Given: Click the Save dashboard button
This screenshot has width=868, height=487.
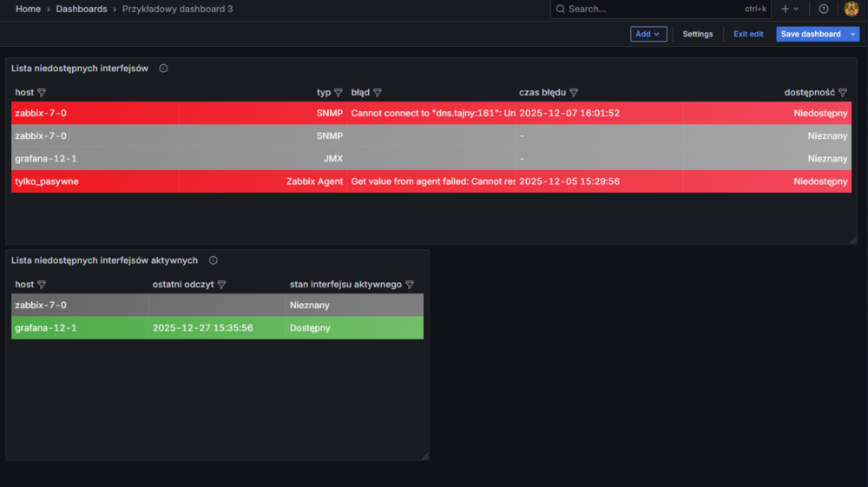Looking at the screenshot, I should (x=811, y=34).
